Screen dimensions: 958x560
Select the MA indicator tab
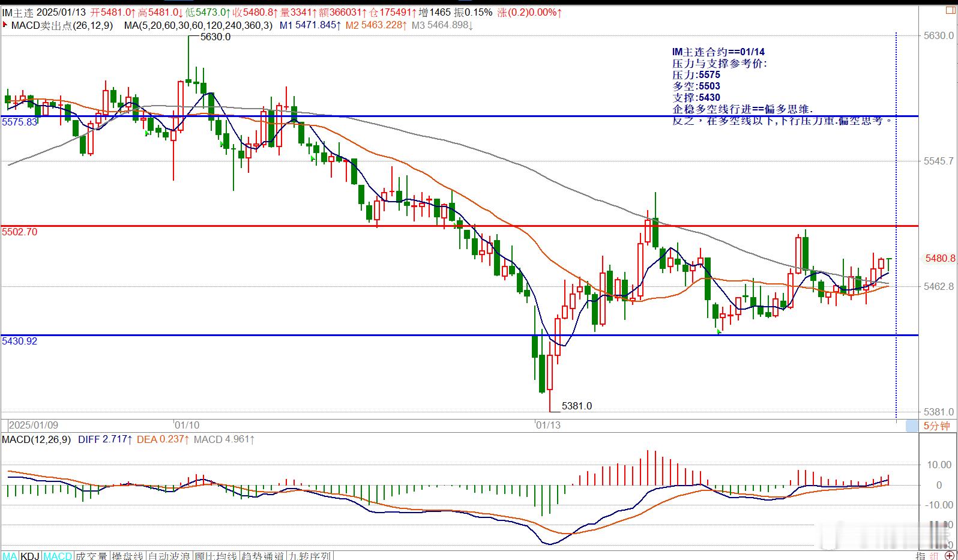[x=10, y=556]
